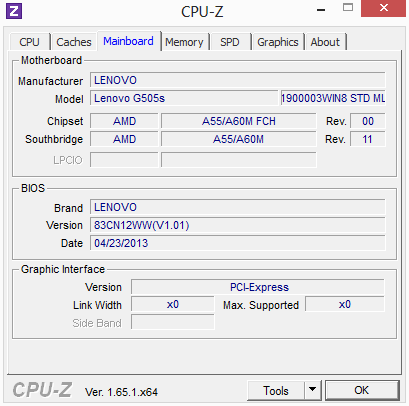Click the Motherboard group label
Viewport: 409px width, 406px height.
tap(51, 60)
